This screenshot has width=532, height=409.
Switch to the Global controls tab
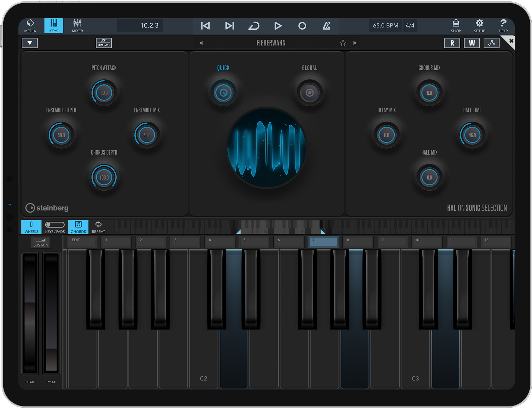click(x=309, y=92)
